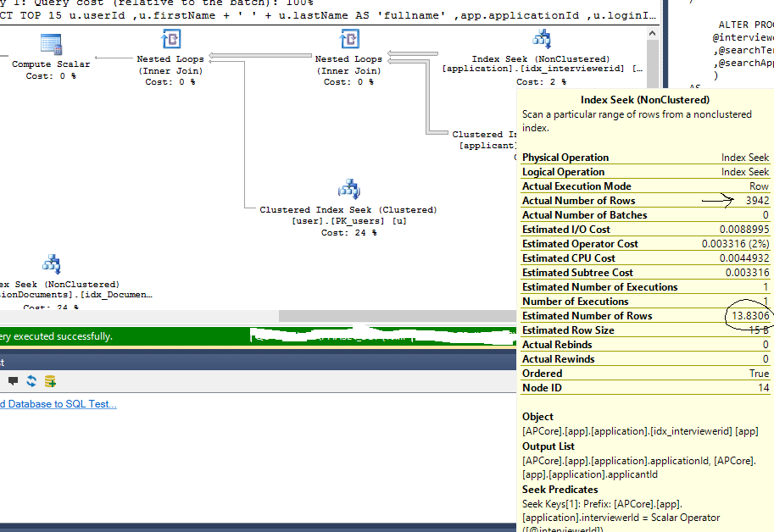The height and width of the screenshot is (532, 774).
Task: Click the blue refresh arrows toolbar icon
Action: (31, 381)
